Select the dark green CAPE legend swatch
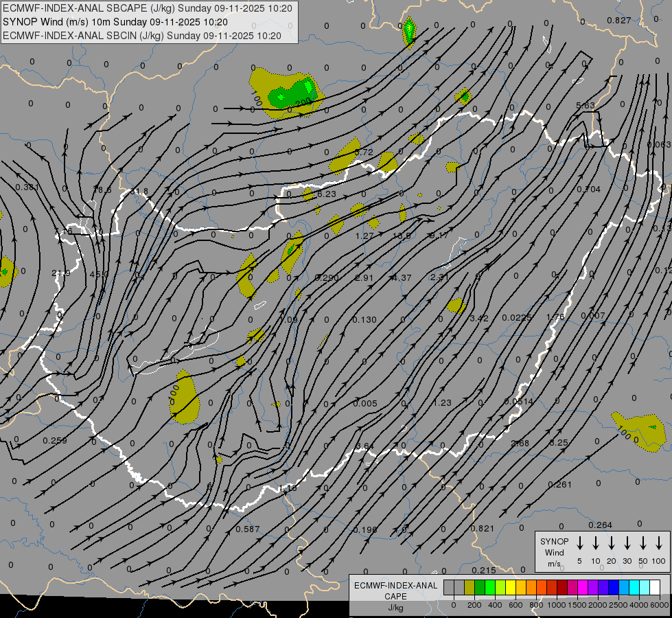Screen dimensions: 672x618 click(x=480, y=587)
